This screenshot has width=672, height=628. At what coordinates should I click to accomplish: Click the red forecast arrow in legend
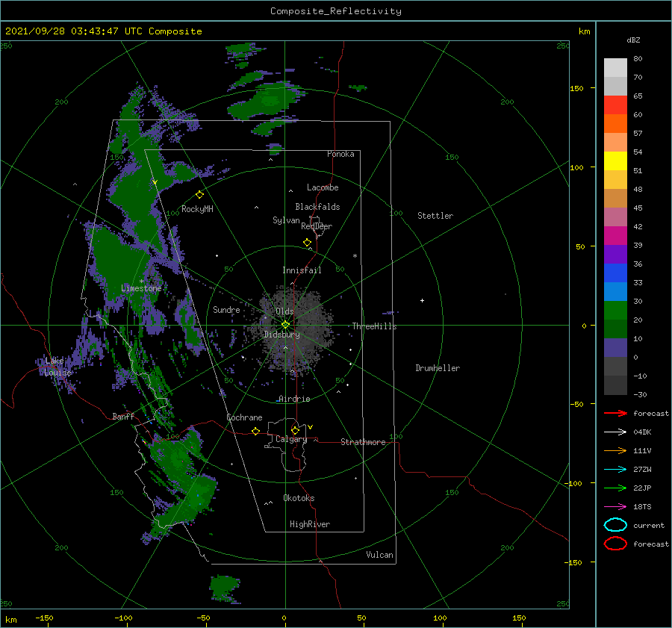tap(615, 413)
